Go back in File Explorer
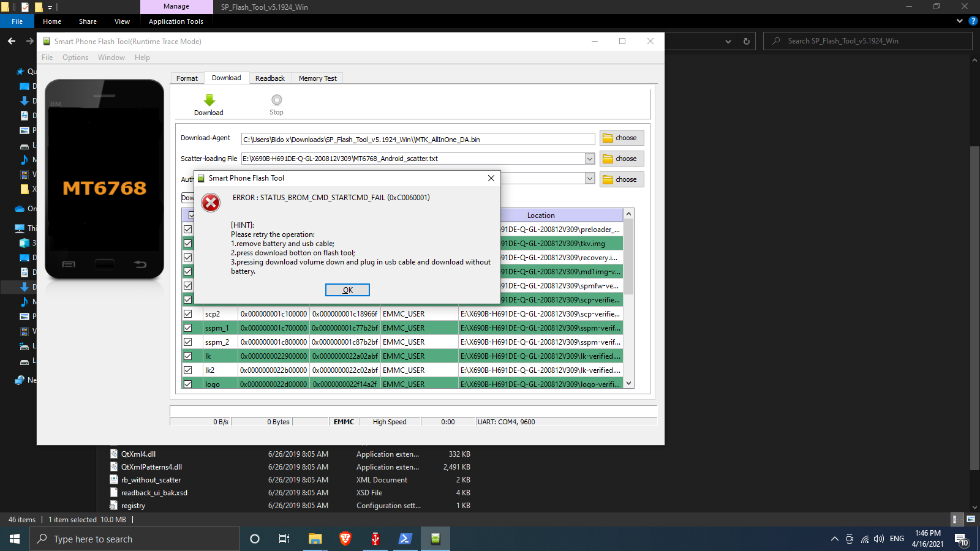Screen dimensions: 980x551 click(12, 41)
